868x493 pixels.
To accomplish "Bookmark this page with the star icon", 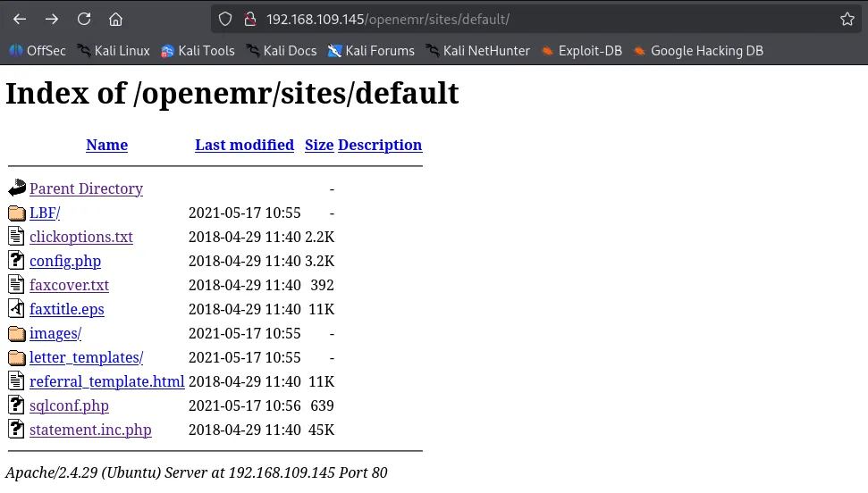I will tap(847, 19).
